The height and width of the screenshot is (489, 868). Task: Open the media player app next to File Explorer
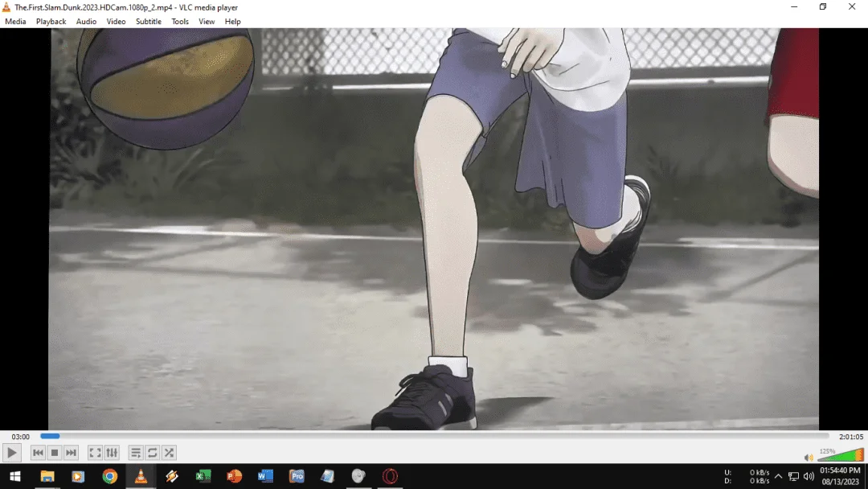pos(78,476)
